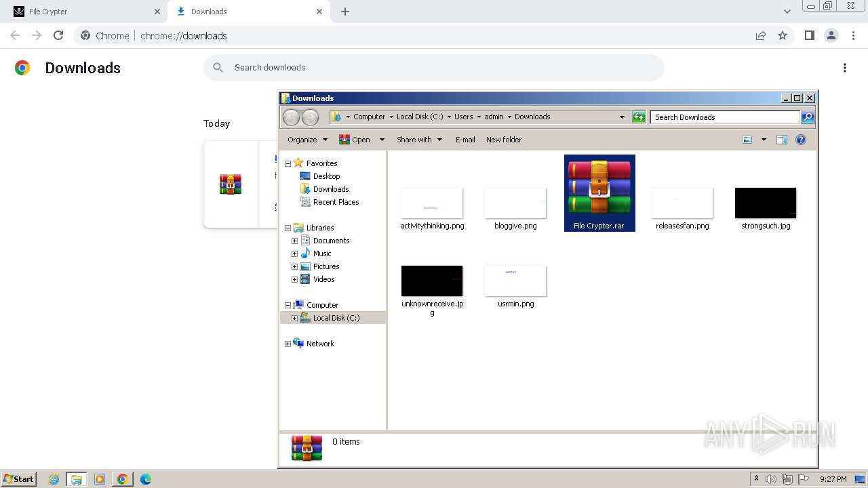Viewport: 868px width, 488px height.
Task: Click Explorer Back navigation button
Action: coord(291,117)
